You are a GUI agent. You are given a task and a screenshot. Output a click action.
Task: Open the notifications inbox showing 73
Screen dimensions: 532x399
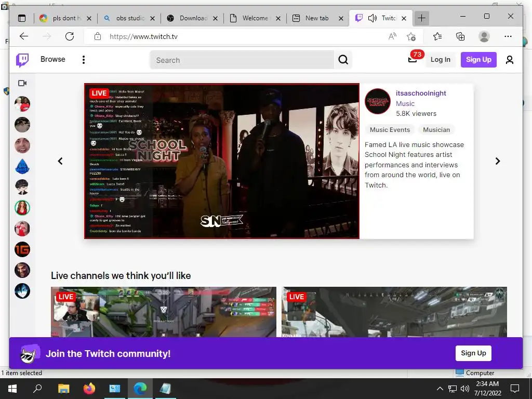pyautogui.click(x=413, y=59)
